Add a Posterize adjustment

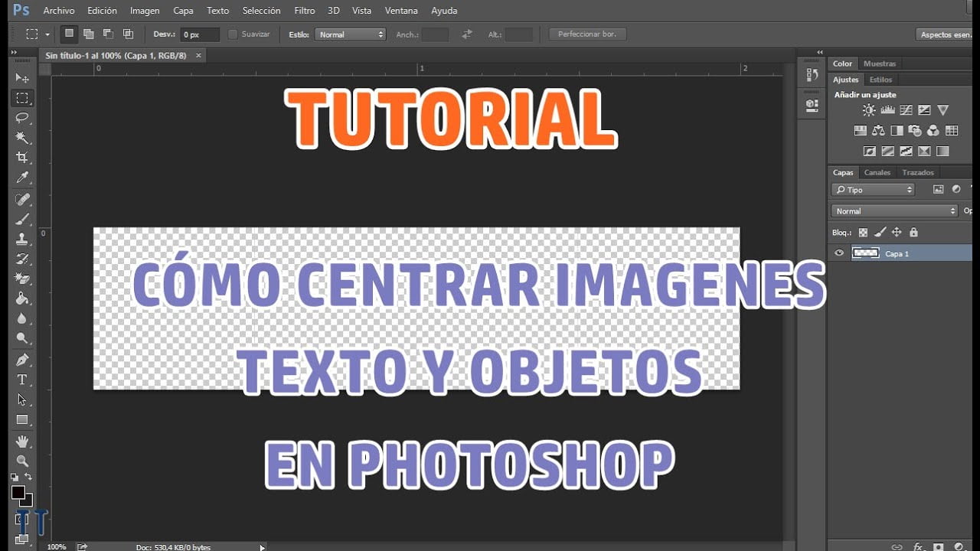(x=888, y=152)
